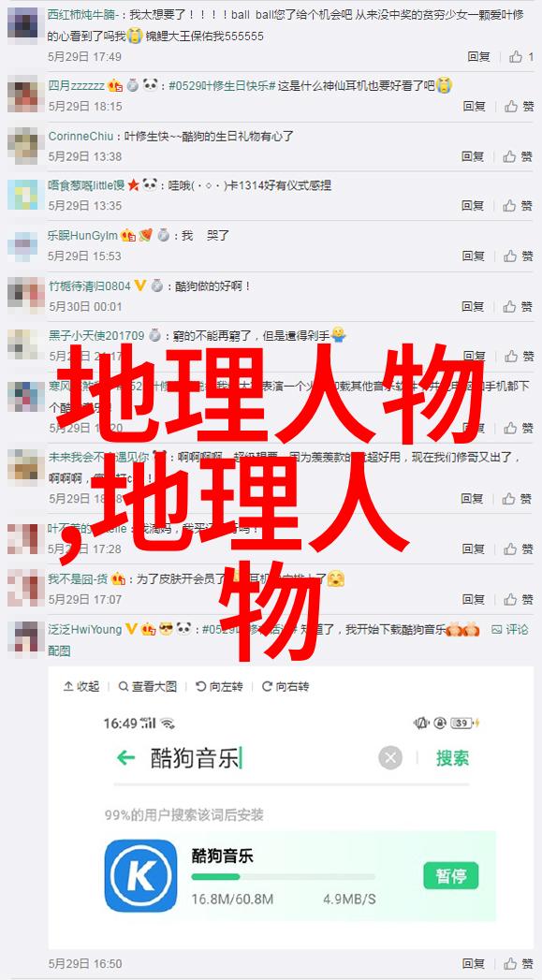Rotate image with 向右转
The height and width of the screenshot is (980, 542).
coord(286,686)
